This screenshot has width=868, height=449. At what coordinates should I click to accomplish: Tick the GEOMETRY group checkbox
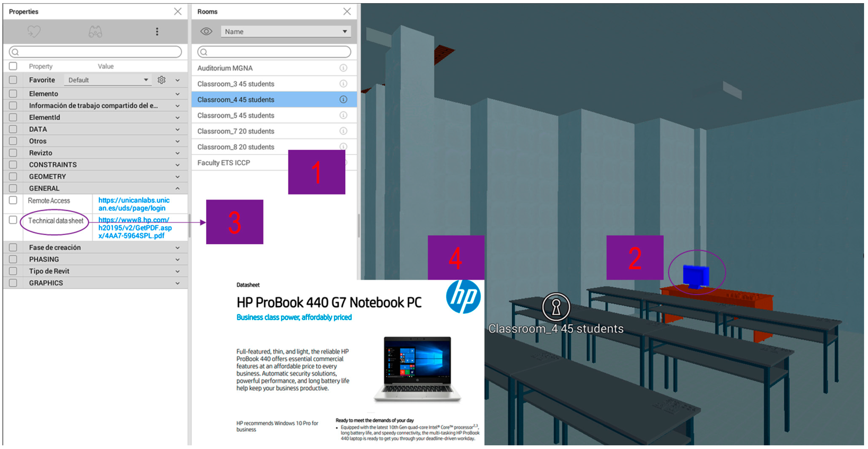(13, 177)
